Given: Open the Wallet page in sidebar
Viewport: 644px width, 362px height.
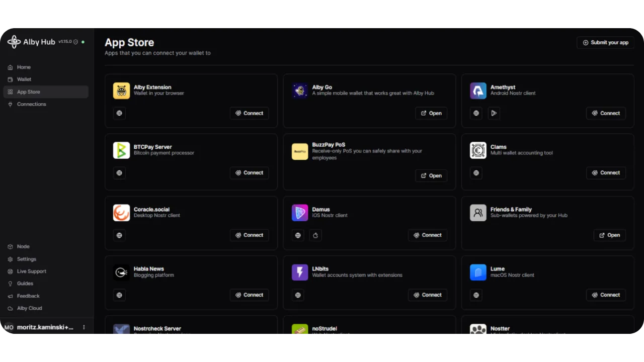Looking at the screenshot, I should pyautogui.click(x=24, y=79).
